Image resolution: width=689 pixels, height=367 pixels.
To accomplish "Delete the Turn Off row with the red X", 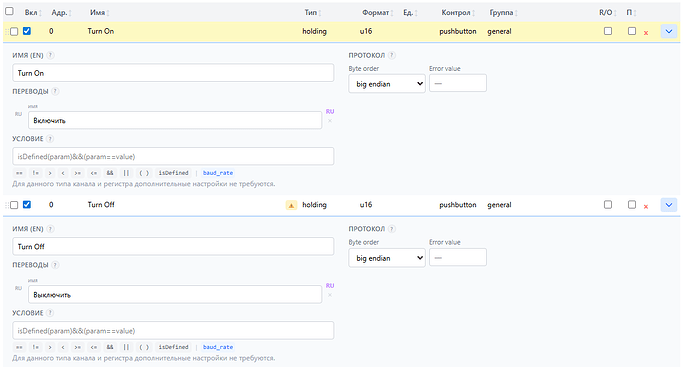I will point(646,207).
